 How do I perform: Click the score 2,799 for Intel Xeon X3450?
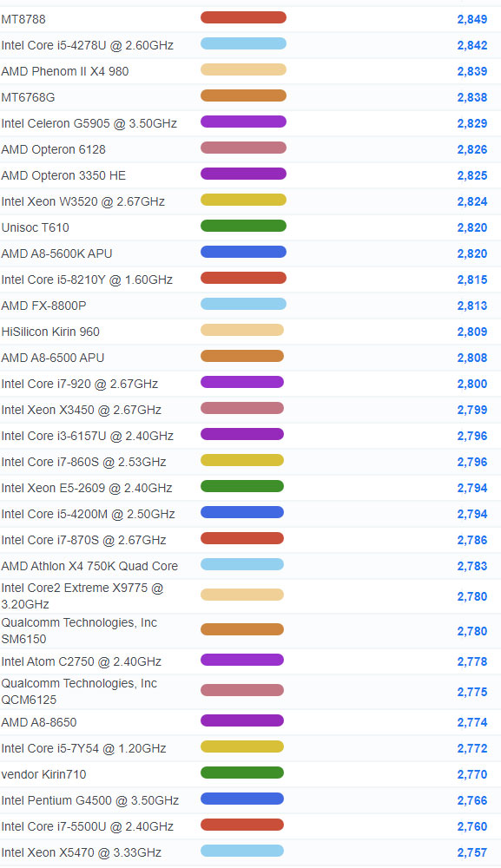click(x=472, y=410)
